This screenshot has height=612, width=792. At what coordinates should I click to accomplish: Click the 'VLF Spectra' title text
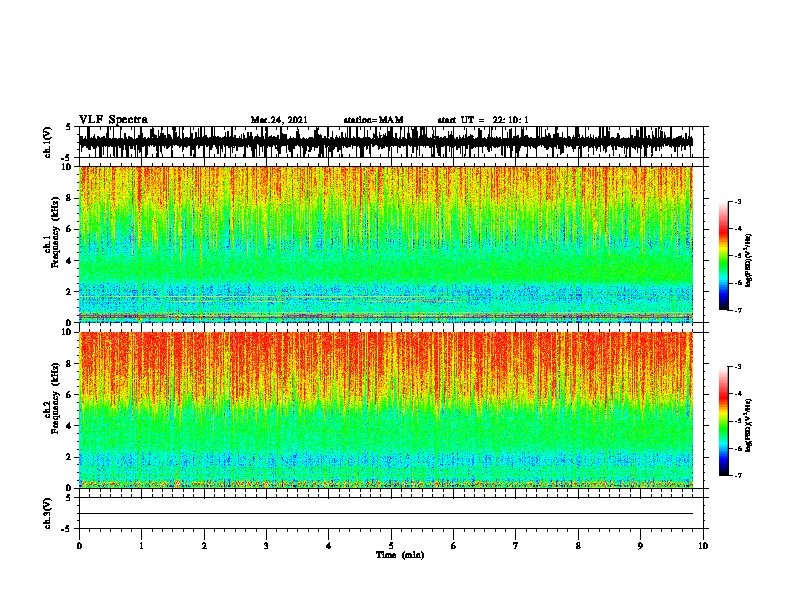pos(113,119)
